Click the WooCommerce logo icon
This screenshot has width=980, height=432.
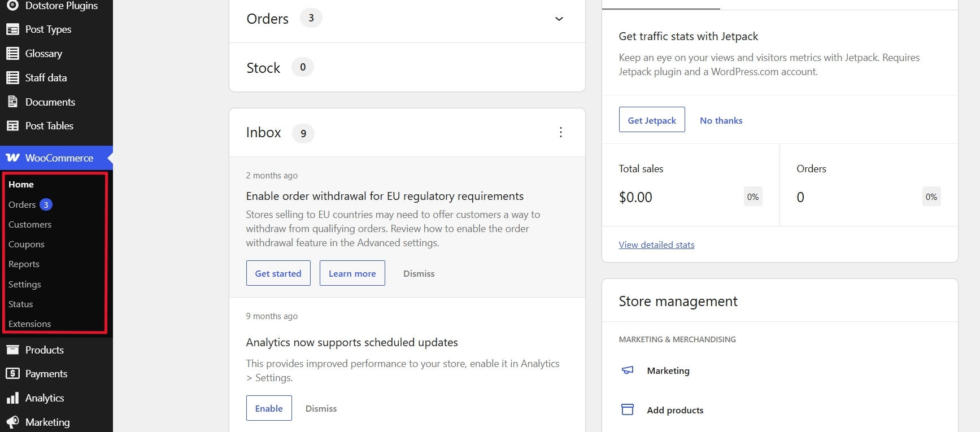pos(12,158)
